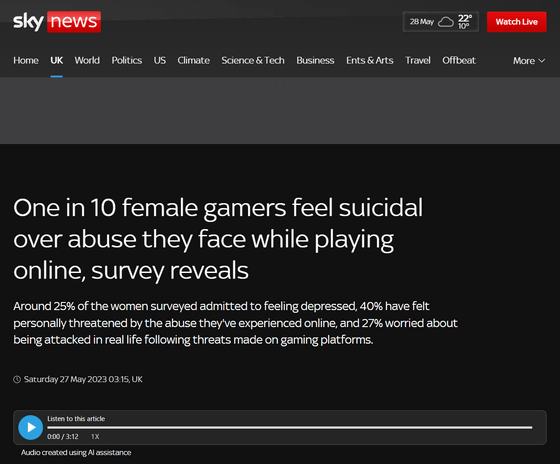Click the clock icon beside the date
560x464 pixels.
pyautogui.click(x=17, y=379)
